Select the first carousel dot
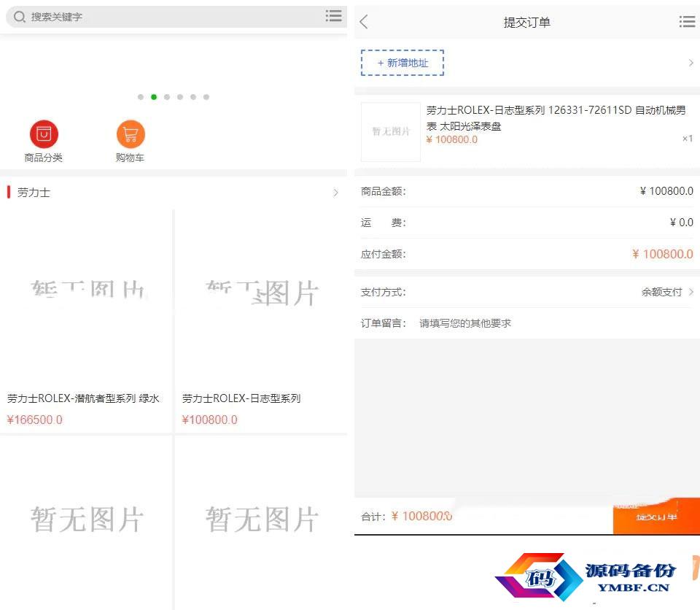 [141, 97]
